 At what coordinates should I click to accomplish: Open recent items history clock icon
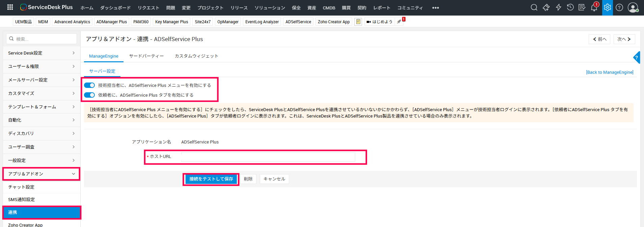point(570,7)
